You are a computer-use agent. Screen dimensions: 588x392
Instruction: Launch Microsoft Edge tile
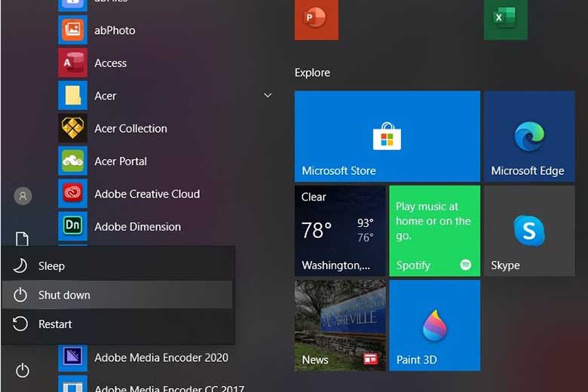point(528,136)
